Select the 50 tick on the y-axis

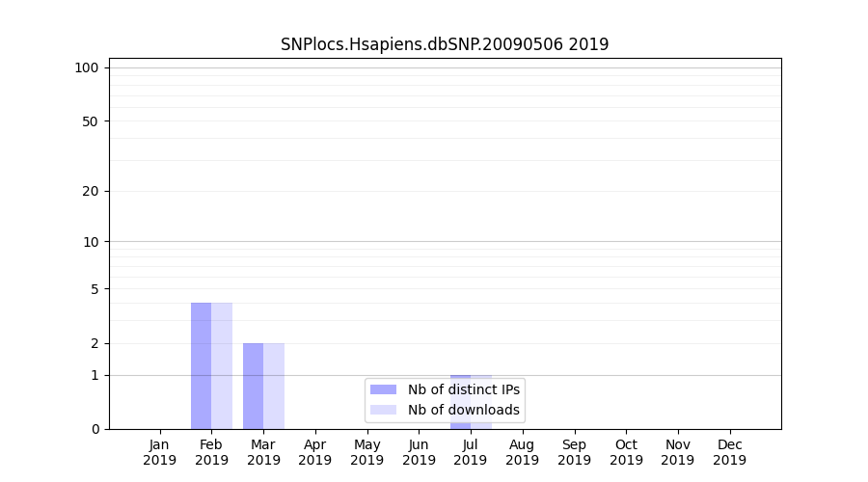pyautogui.click(x=90, y=121)
